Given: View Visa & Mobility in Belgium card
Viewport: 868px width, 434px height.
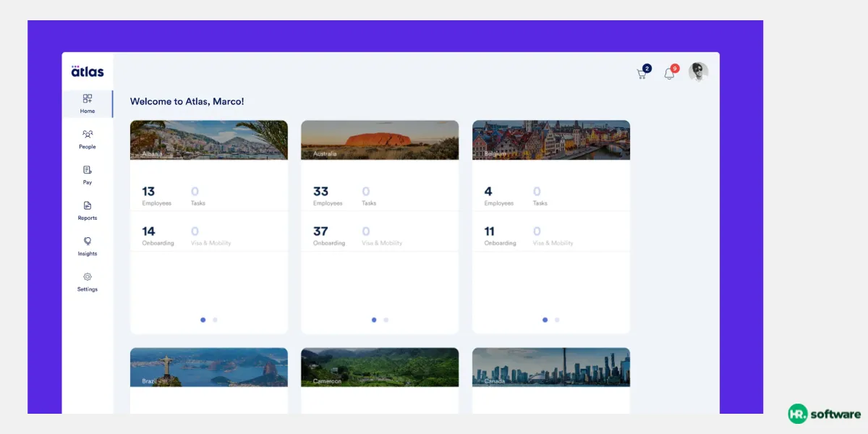Looking at the screenshot, I should (x=553, y=236).
